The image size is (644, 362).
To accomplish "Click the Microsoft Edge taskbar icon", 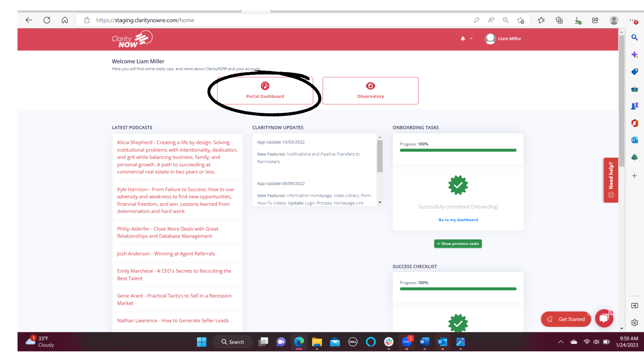I will 299,342.
